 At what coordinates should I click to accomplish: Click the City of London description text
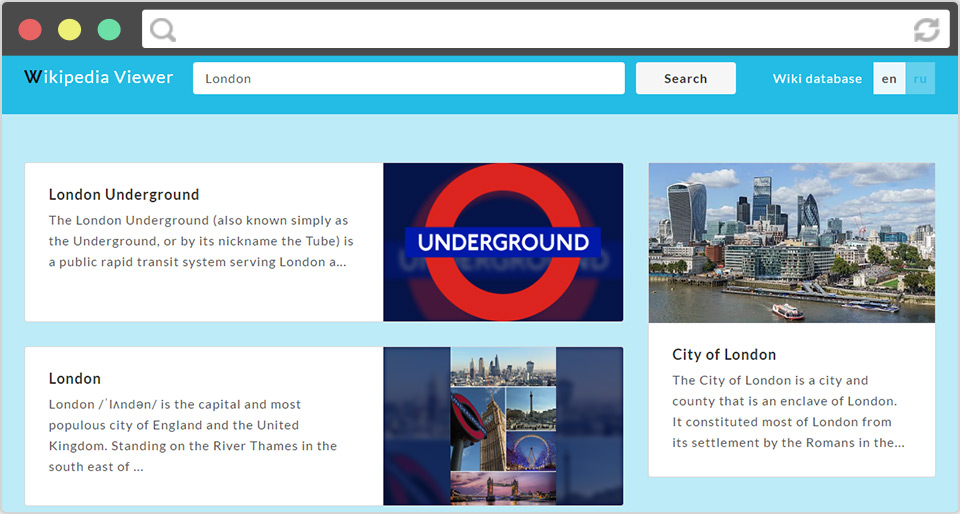[x=788, y=412]
